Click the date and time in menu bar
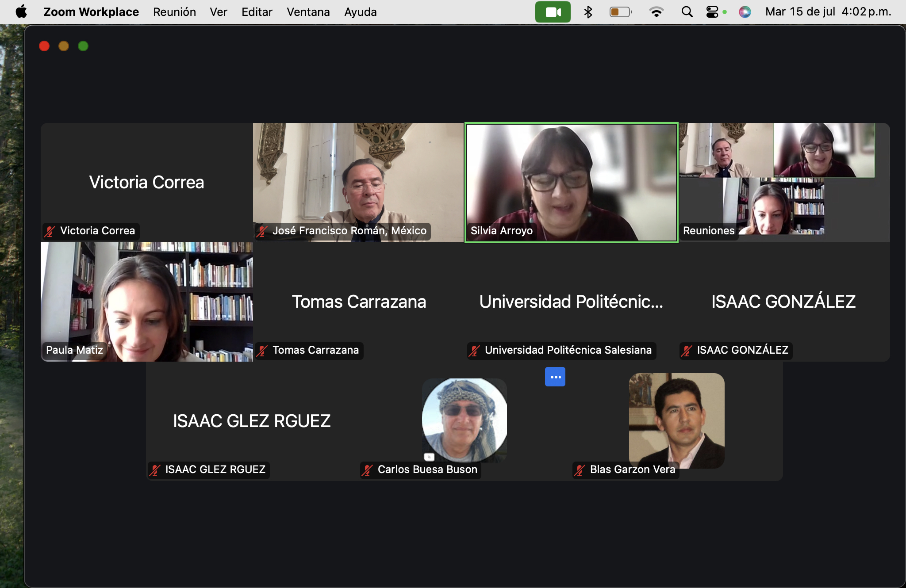This screenshot has width=906, height=588. point(828,12)
